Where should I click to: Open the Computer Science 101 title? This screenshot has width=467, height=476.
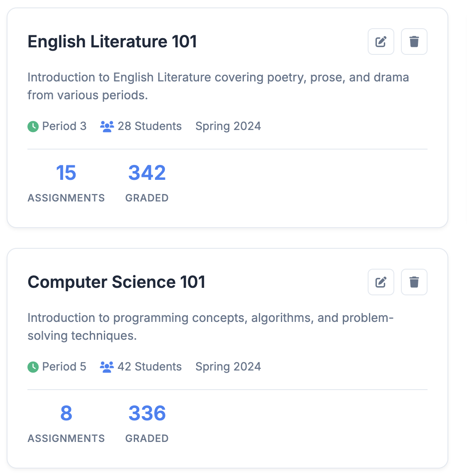[116, 282]
